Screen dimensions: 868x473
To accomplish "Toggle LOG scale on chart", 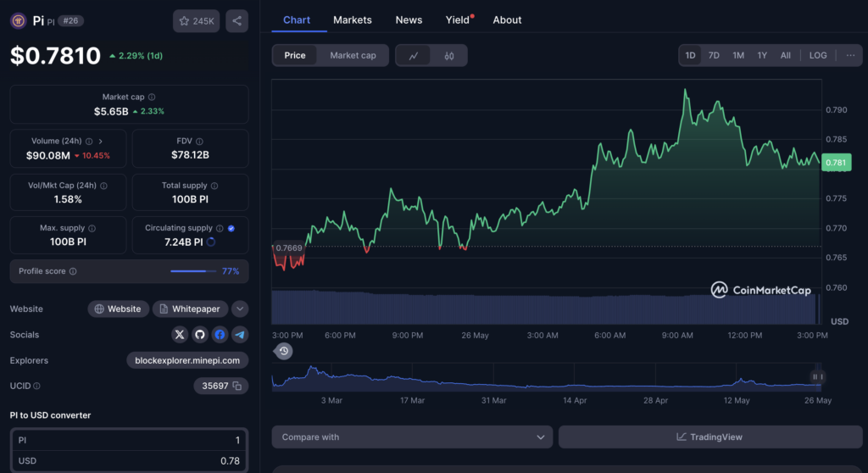I will click(818, 55).
